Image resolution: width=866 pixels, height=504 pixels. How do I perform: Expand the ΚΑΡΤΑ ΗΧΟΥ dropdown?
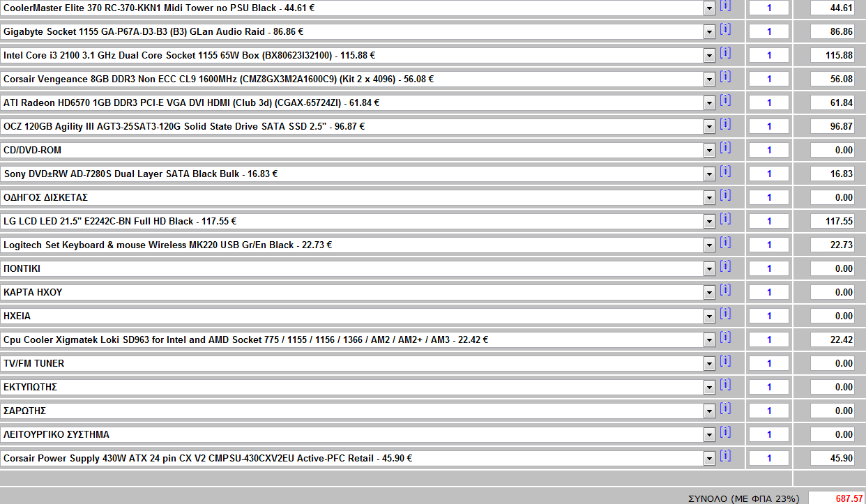pyautogui.click(x=710, y=293)
